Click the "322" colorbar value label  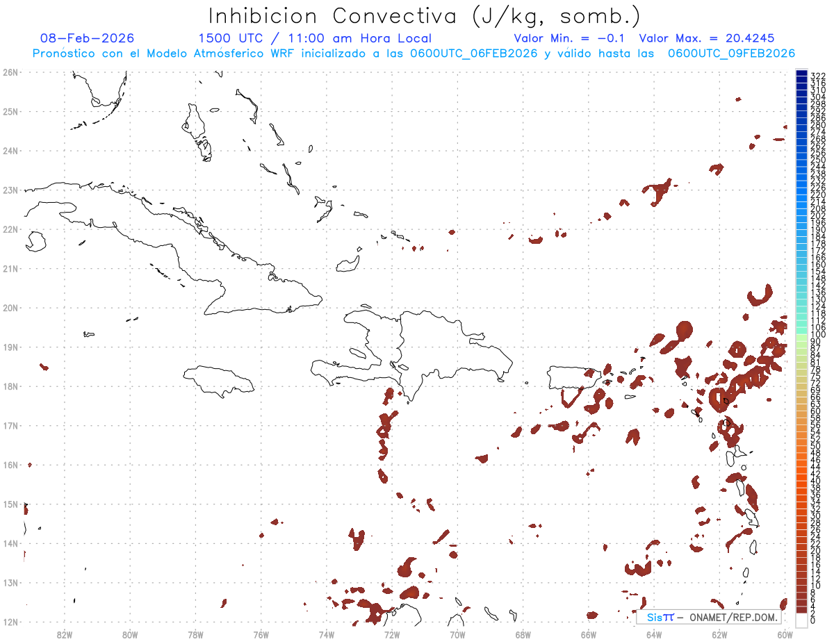817,76
